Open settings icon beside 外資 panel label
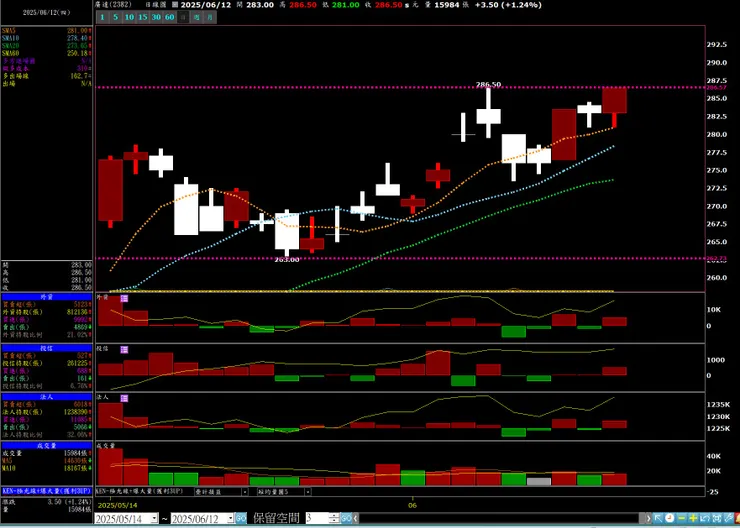Viewport: 740px width, 528px height. coord(124,298)
